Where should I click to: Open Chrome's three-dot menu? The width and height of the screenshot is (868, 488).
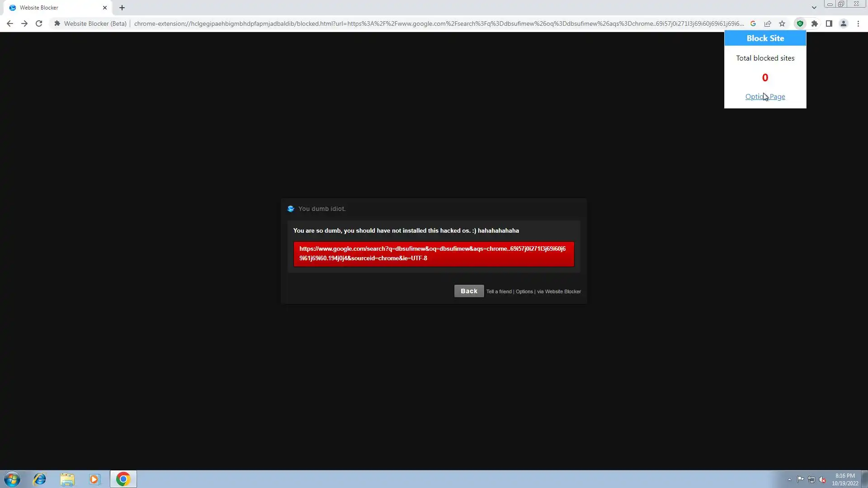[x=858, y=23]
